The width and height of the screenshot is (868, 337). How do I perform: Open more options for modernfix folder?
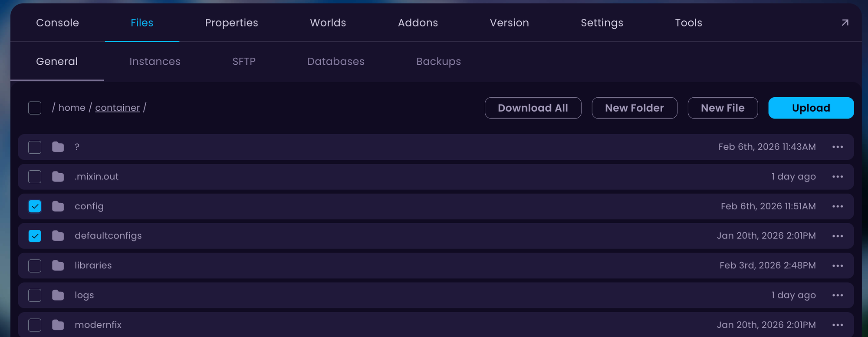point(838,325)
